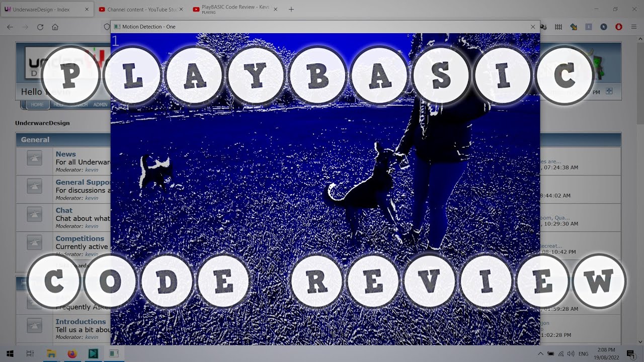
Task: Click the kevin moderator link under Chat
Action: (92, 226)
